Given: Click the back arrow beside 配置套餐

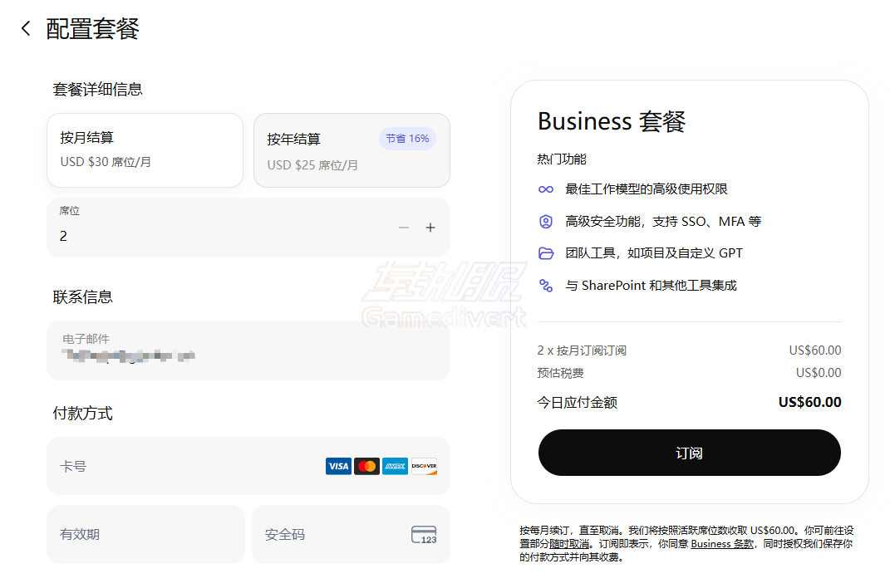Looking at the screenshot, I should (26, 29).
